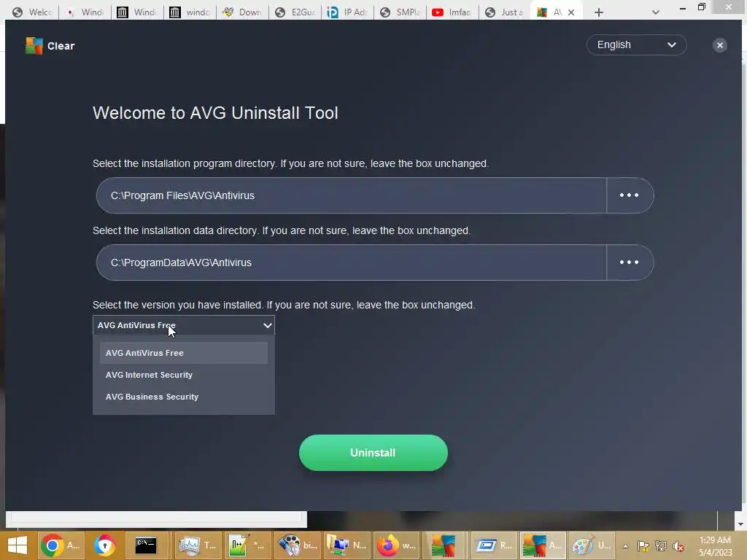747x560 pixels.
Task: Open the Action Center flag icon
Action: point(643,546)
